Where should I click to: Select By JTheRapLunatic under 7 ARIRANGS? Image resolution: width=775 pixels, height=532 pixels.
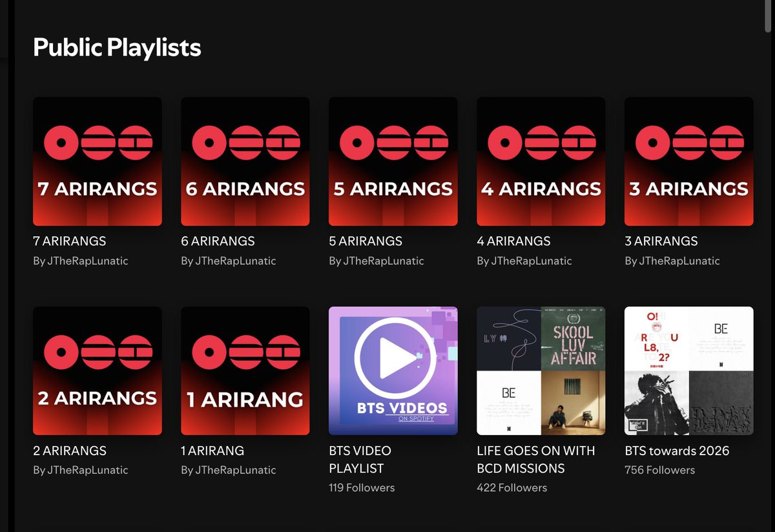pos(81,261)
